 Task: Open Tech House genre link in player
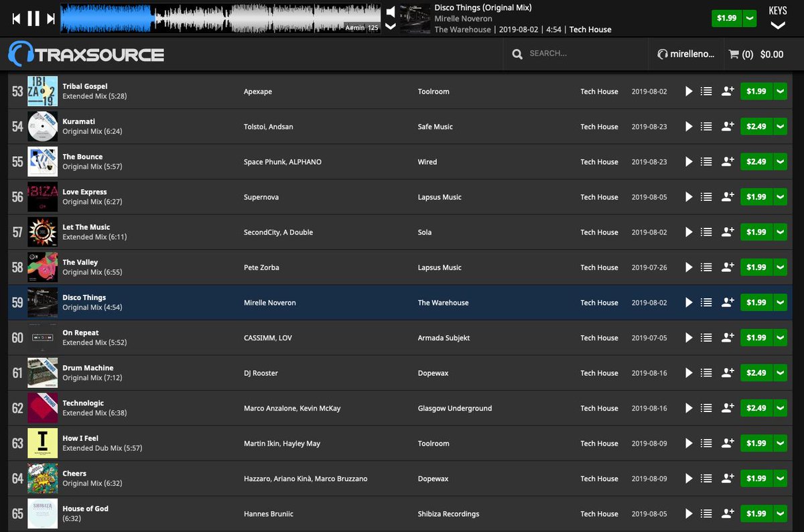click(590, 29)
